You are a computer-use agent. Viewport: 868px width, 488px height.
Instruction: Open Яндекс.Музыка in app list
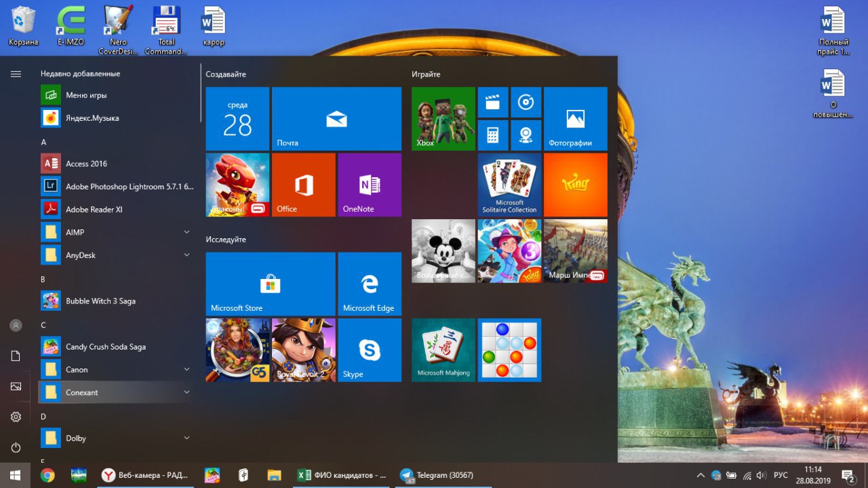[117, 118]
